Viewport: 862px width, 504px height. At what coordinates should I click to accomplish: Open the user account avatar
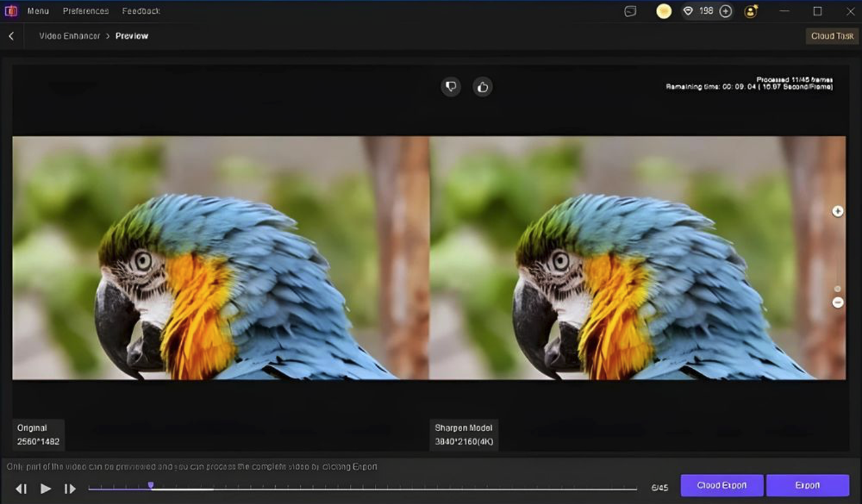(751, 11)
